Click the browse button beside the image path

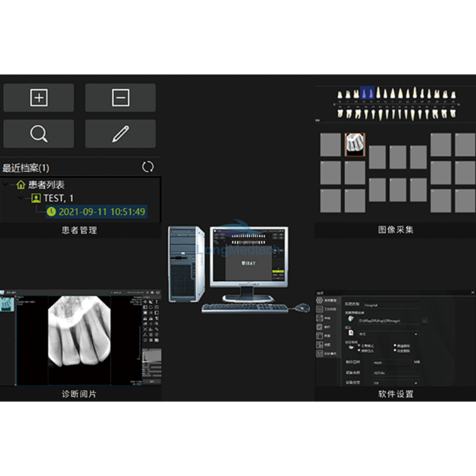coord(424,321)
